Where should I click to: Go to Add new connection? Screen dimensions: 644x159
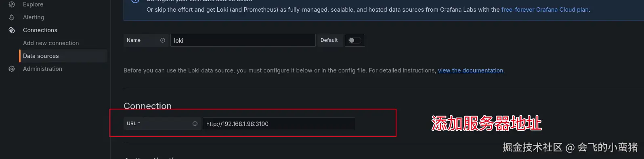[51, 43]
